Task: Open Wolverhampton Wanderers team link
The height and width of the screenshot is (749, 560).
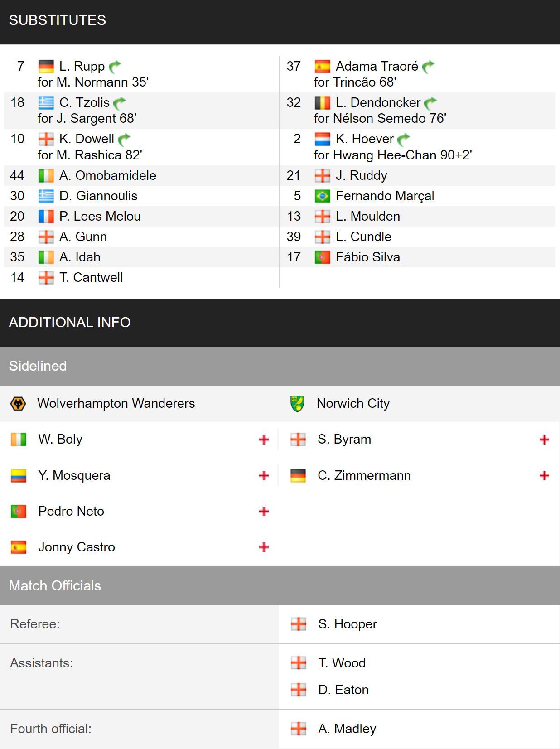Action: tap(116, 403)
